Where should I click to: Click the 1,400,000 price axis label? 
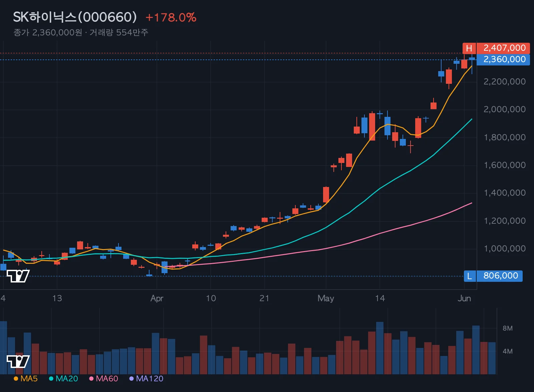tap(505, 193)
